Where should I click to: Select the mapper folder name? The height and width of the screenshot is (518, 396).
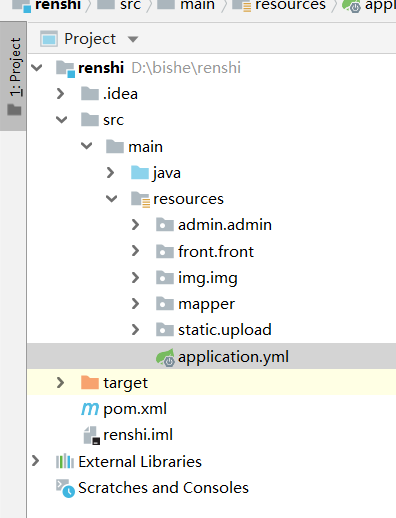[206, 304]
